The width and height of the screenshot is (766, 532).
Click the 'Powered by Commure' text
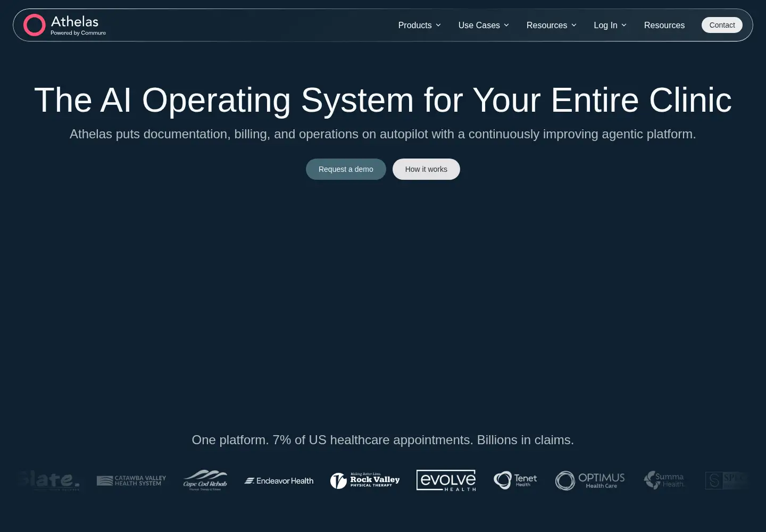78,33
